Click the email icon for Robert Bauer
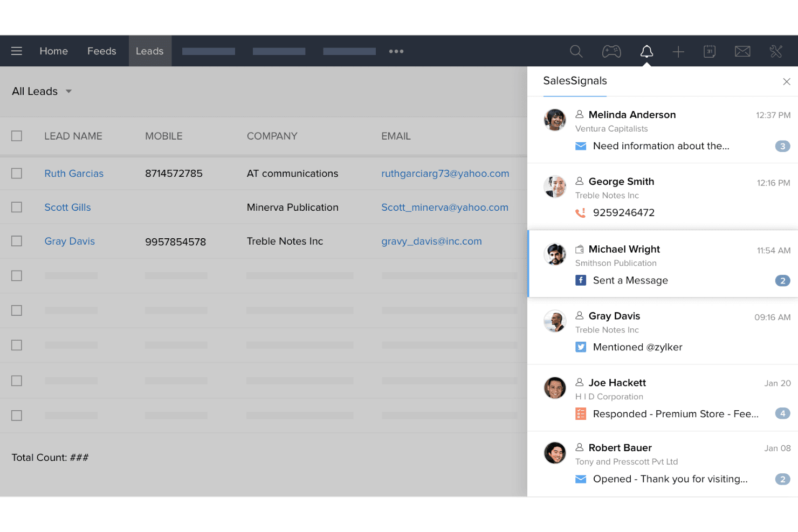This screenshot has height=532, width=798. pyautogui.click(x=581, y=479)
